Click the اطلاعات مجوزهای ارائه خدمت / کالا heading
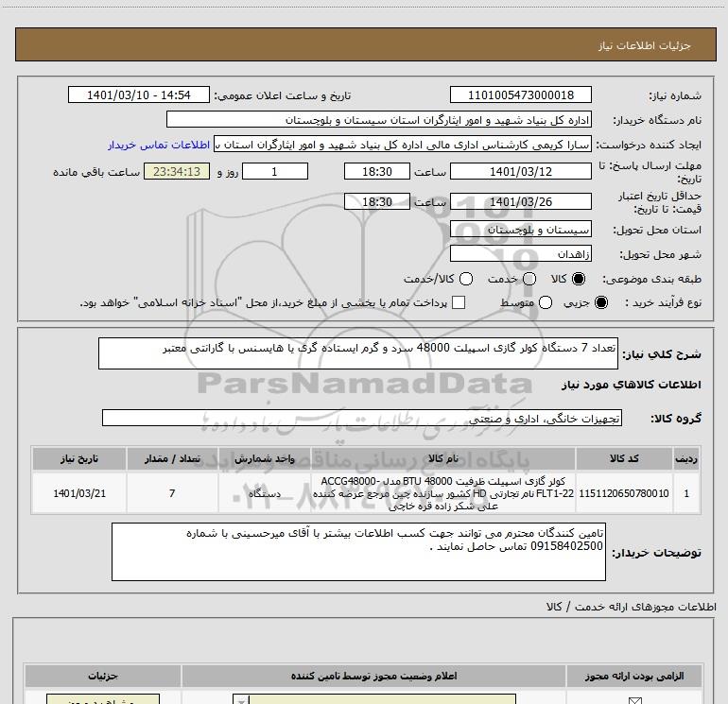This screenshot has width=728, height=704. 632,607
